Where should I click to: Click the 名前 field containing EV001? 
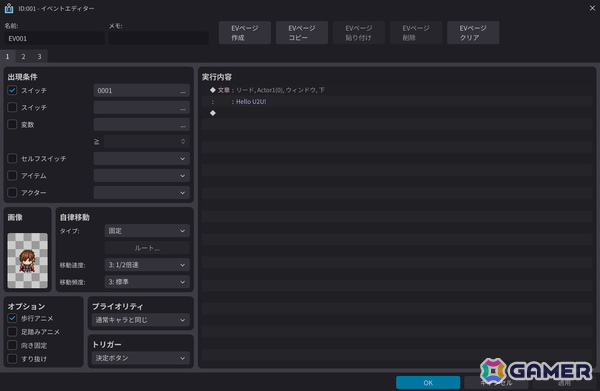click(54, 38)
